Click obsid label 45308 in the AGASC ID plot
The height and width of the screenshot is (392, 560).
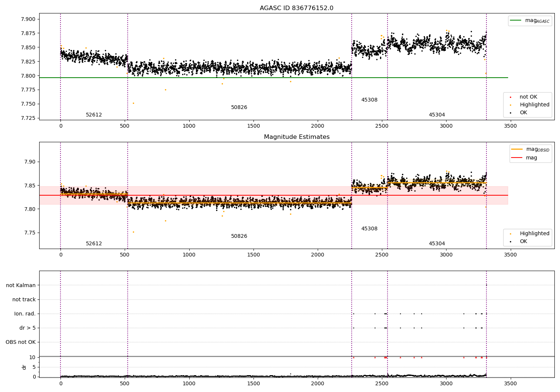tap(369, 100)
